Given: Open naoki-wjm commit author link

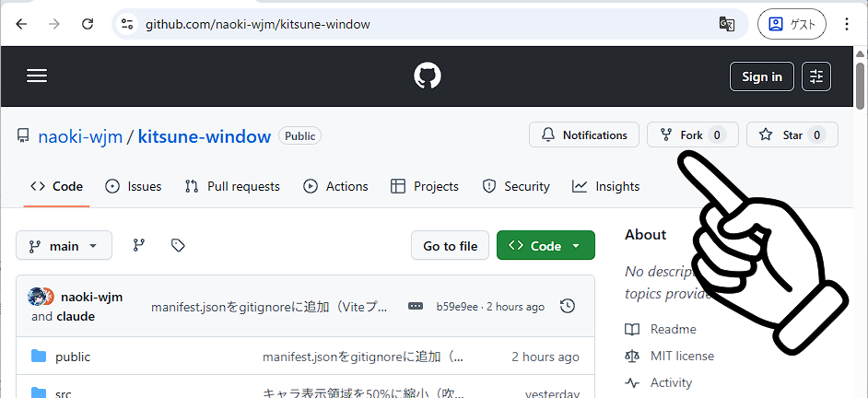Looking at the screenshot, I should 92,298.
